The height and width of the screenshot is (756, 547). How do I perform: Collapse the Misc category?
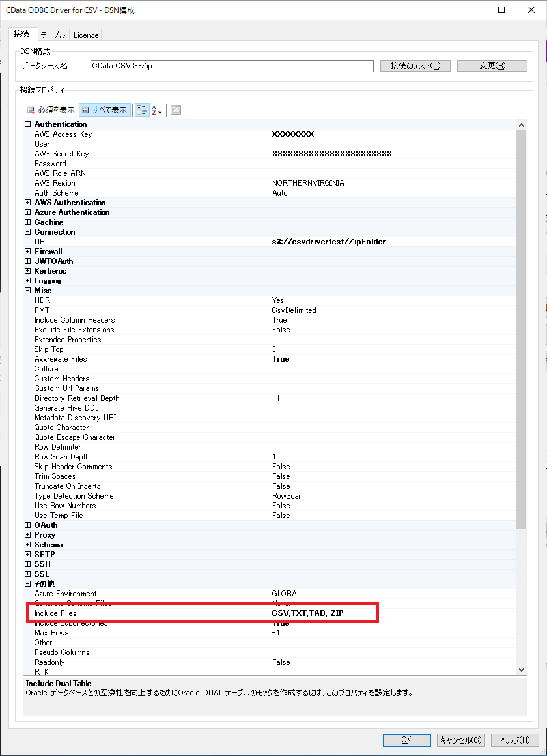[x=28, y=291]
